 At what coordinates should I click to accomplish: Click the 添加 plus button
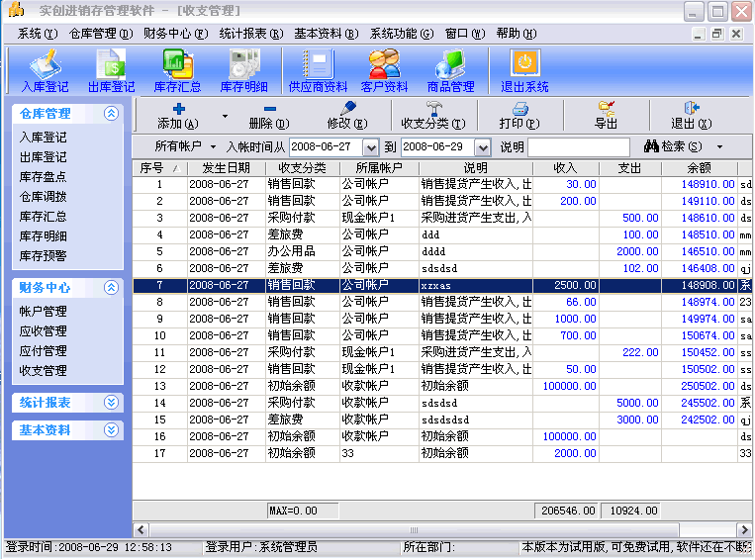[178, 116]
